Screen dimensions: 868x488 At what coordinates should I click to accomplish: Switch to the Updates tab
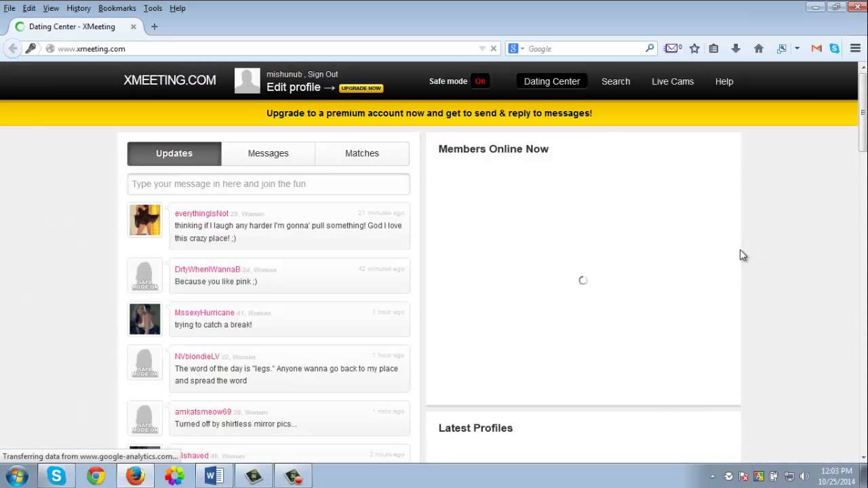[x=174, y=153]
